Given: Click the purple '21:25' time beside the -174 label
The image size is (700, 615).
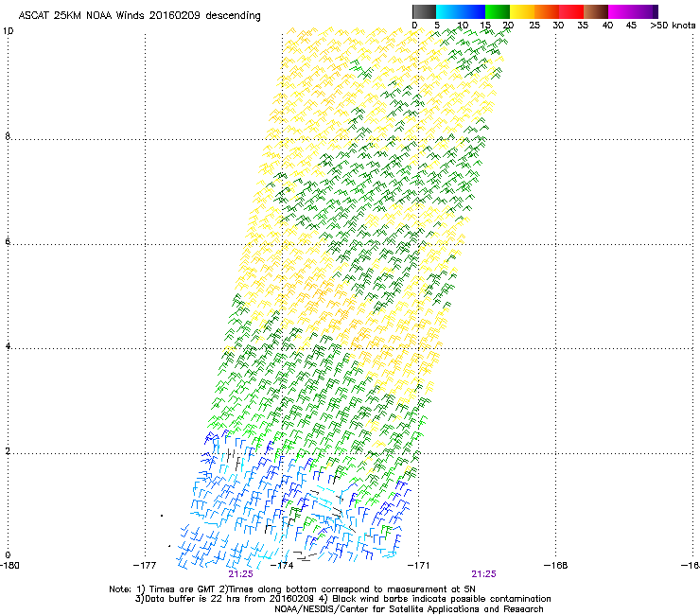Looking at the screenshot, I should pyautogui.click(x=240, y=574).
